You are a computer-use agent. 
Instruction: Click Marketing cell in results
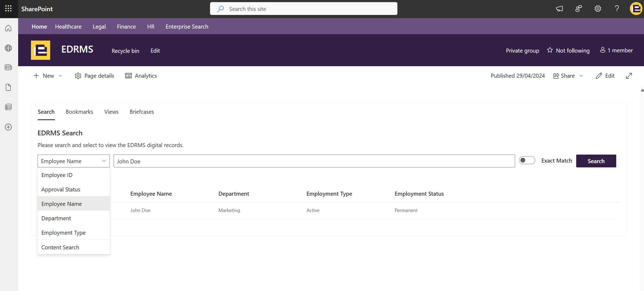(229, 210)
